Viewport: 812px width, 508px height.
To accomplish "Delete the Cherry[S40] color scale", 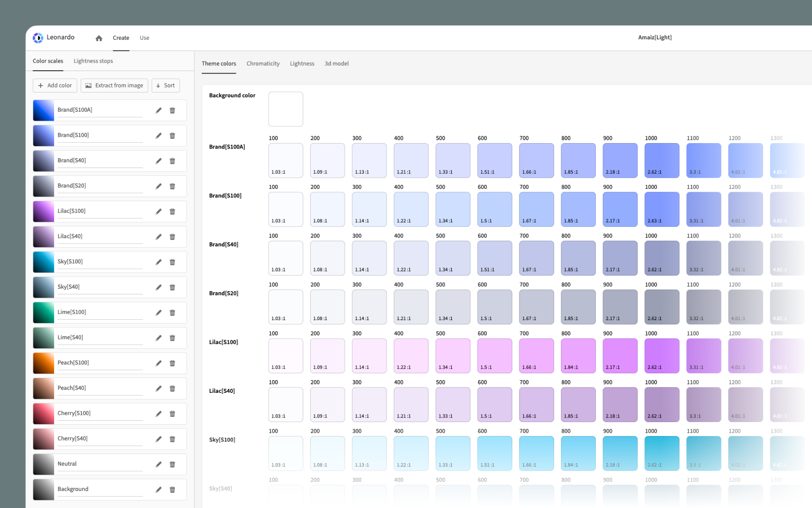I will point(173,439).
